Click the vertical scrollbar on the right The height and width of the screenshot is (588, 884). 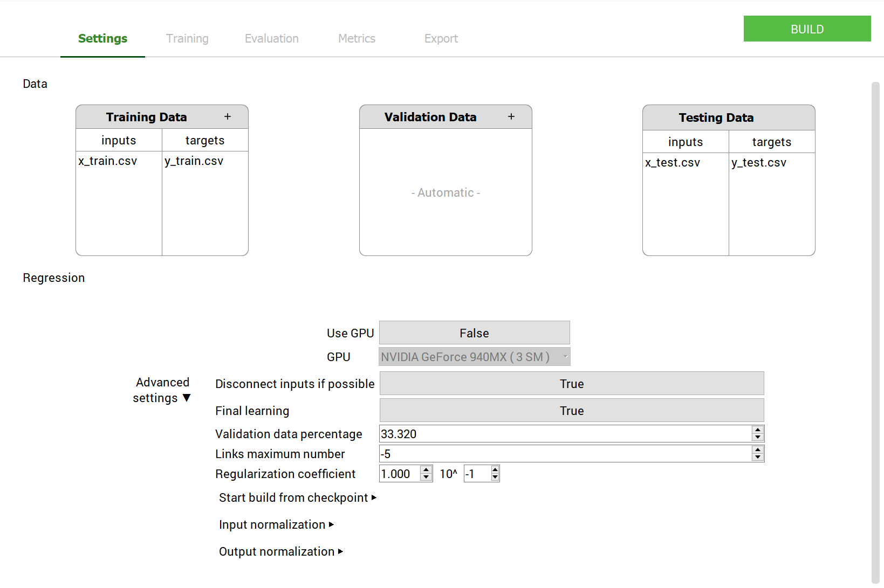point(875,332)
